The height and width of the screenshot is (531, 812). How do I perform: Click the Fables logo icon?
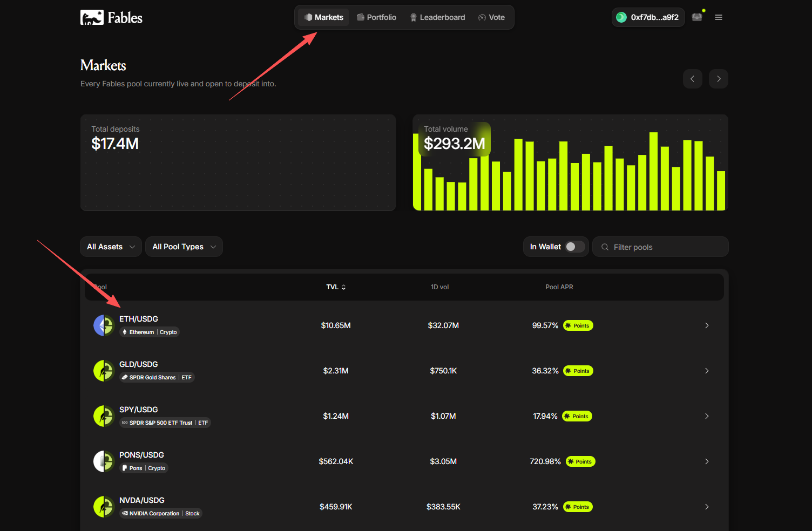click(x=92, y=17)
